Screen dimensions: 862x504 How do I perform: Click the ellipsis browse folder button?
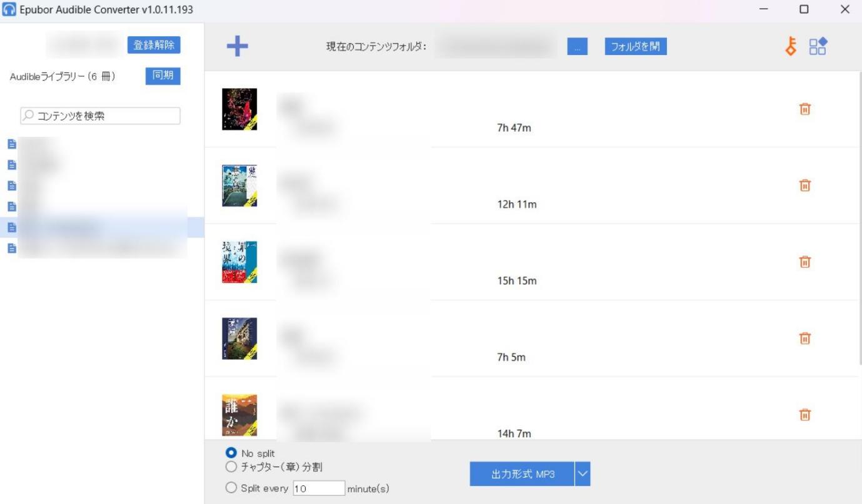click(578, 47)
